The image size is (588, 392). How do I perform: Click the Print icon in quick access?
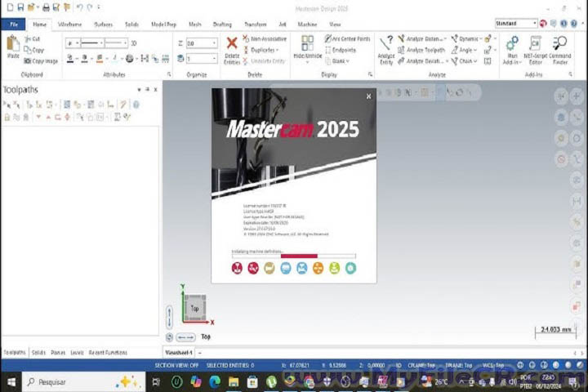(x=46, y=7)
